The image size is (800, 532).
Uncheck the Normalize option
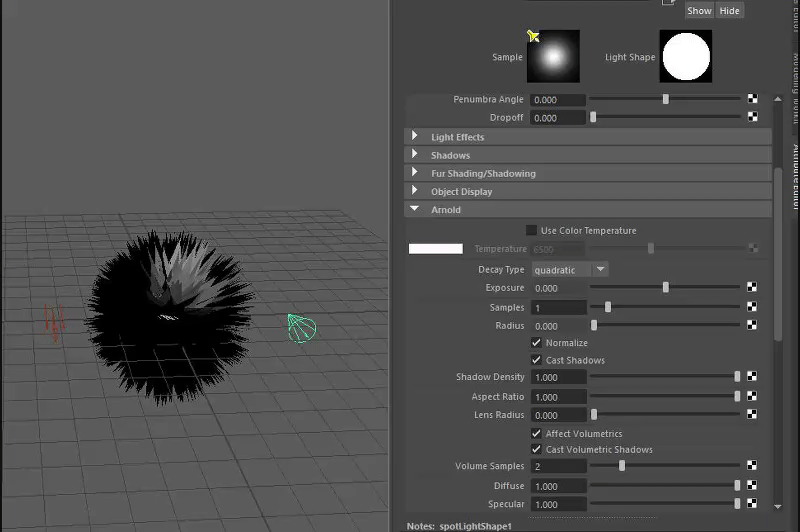(536, 343)
